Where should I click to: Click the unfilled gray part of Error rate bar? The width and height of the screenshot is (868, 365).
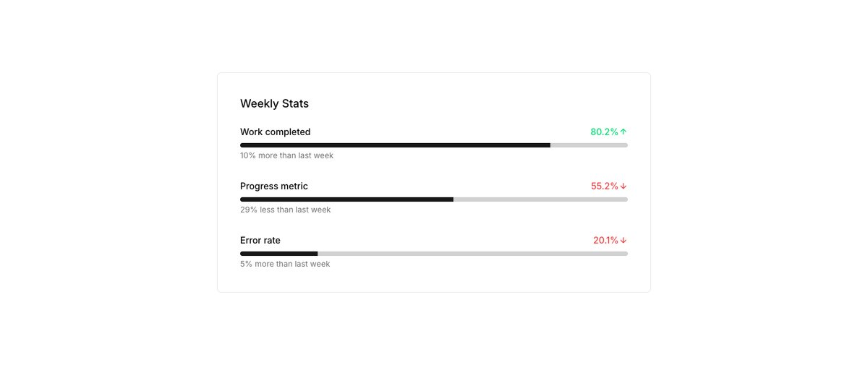pyautogui.click(x=473, y=254)
